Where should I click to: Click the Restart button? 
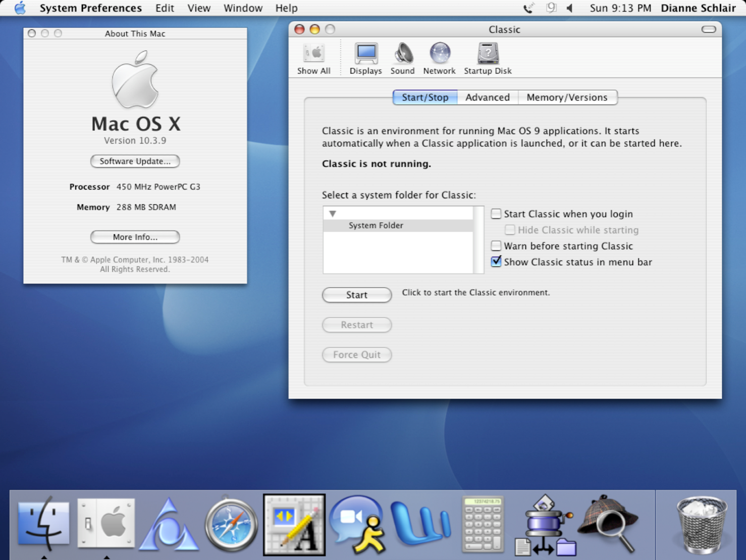(x=357, y=325)
